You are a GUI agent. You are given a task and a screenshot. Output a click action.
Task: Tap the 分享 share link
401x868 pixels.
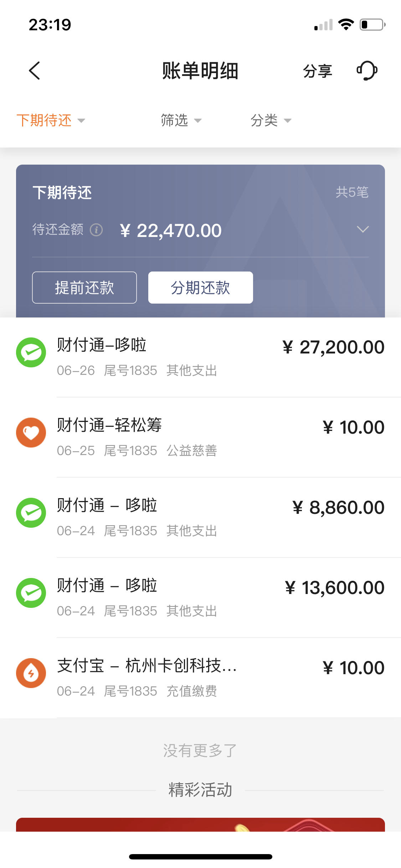click(317, 71)
